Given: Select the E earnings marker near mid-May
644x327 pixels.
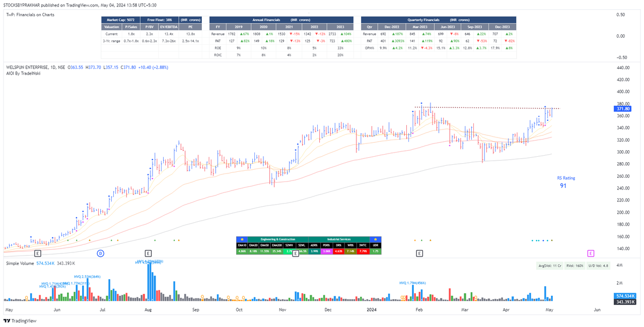Looking at the screenshot, I should click(x=37, y=253).
